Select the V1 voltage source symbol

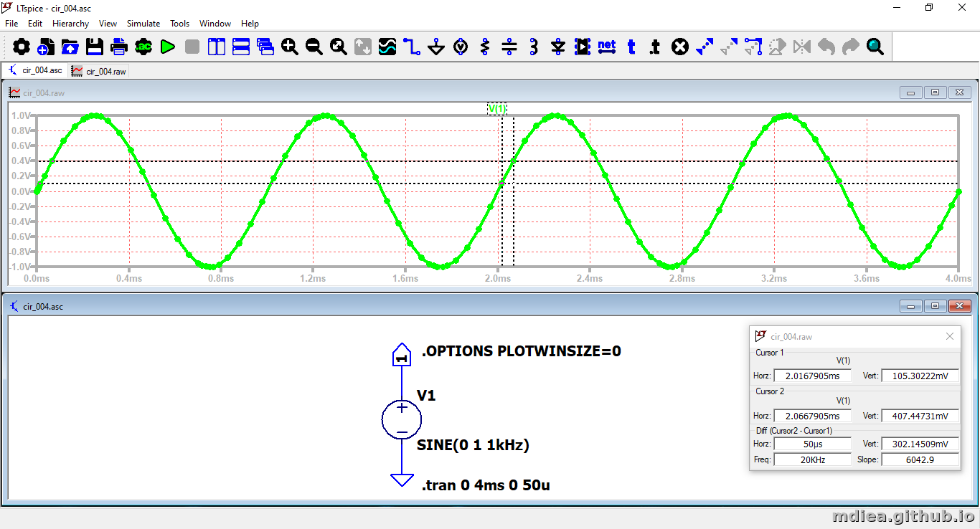(x=402, y=419)
